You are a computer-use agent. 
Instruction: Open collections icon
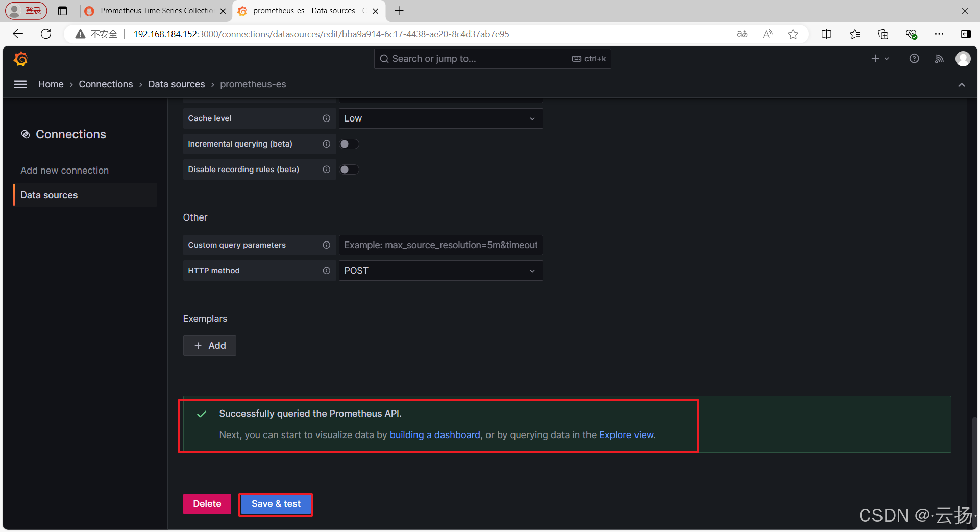tap(883, 34)
